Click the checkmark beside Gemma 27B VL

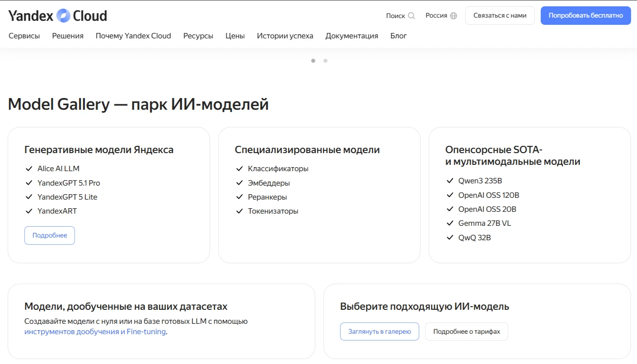[450, 223]
